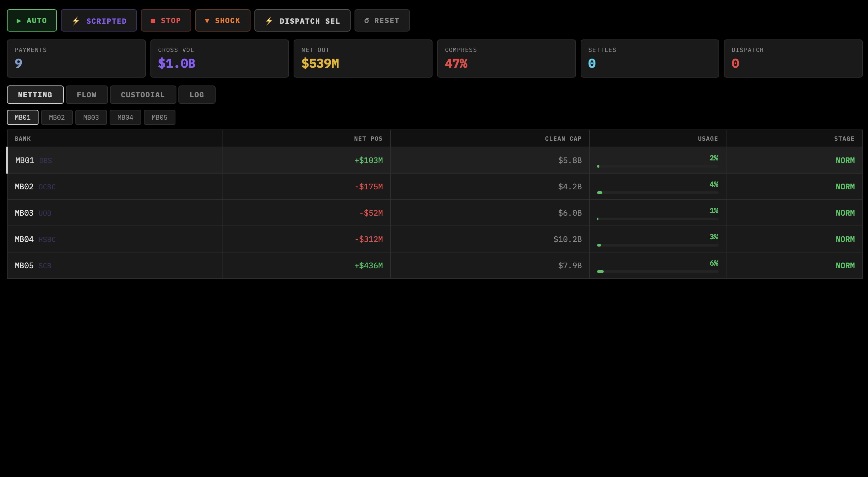Open the LOG tab

pos(197,95)
